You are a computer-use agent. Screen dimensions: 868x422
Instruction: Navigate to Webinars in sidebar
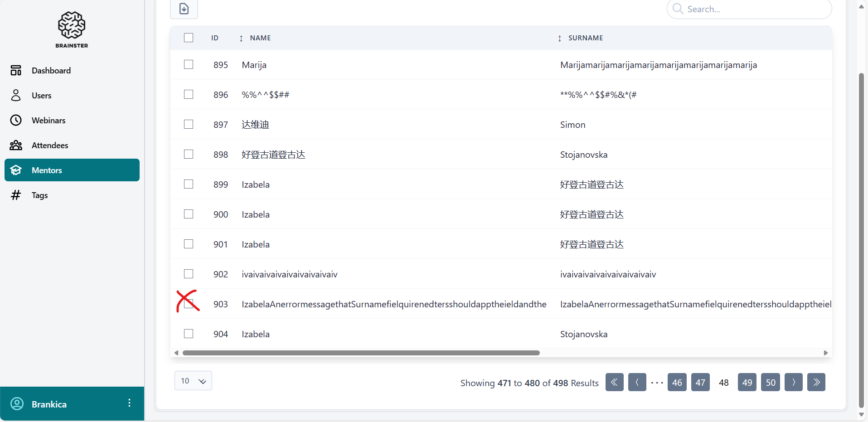(x=48, y=121)
